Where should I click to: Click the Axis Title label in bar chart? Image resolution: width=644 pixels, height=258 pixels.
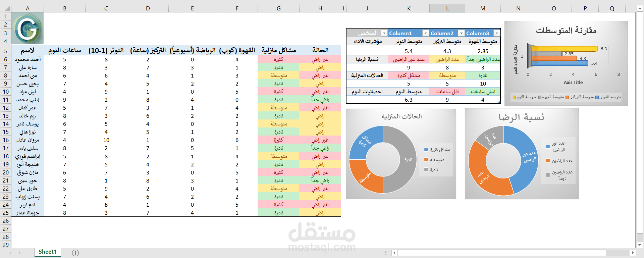pyautogui.click(x=573, y=82)
